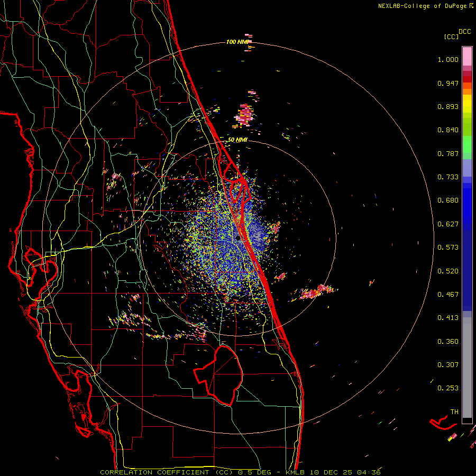Image resolution: width=476 pixels, height=476 pixels.
Task: Select the 0.787 scale value
Action: click(448, 153)
